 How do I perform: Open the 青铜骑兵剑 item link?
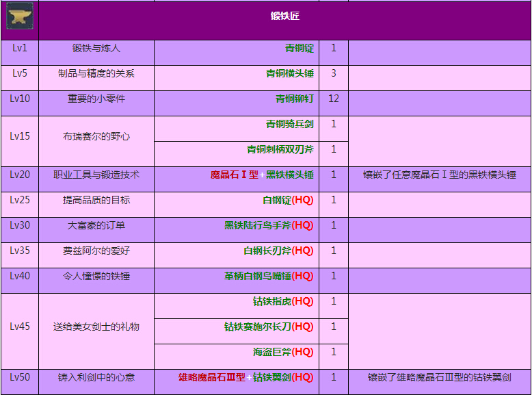click(290, 124)
